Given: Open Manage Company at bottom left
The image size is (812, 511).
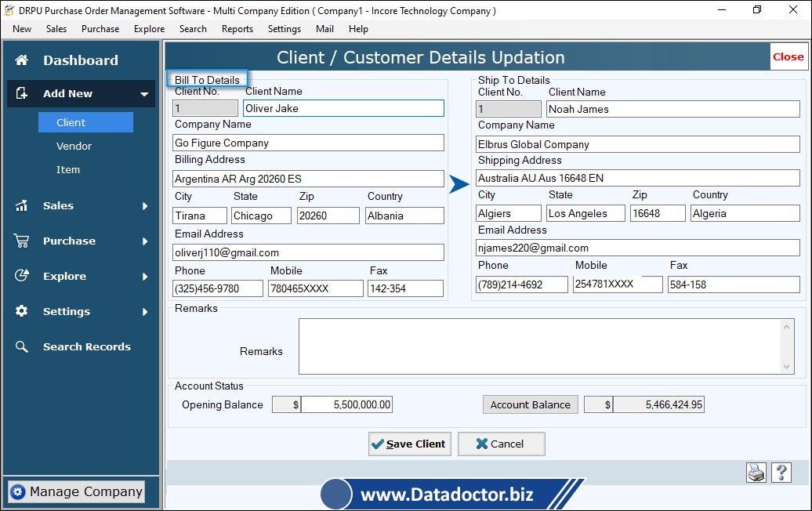Looking at the screenshot, I should coord(76,491).
